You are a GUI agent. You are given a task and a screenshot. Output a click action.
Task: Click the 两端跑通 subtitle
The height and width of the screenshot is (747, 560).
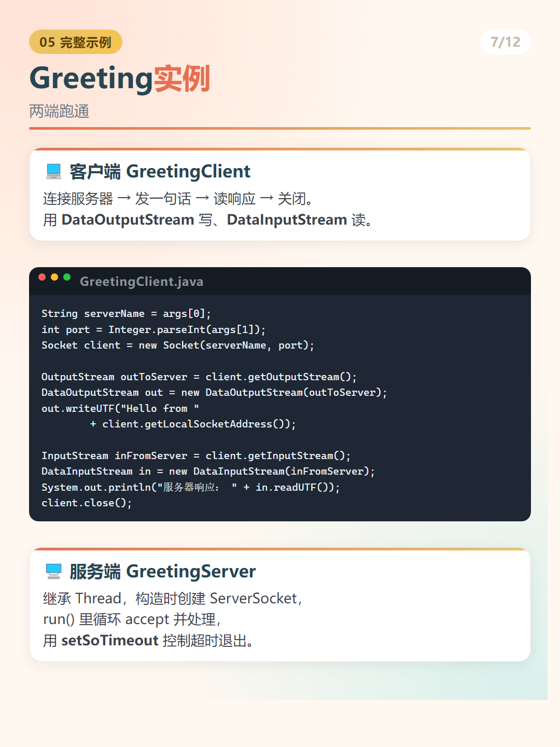[x=59, y=111]
